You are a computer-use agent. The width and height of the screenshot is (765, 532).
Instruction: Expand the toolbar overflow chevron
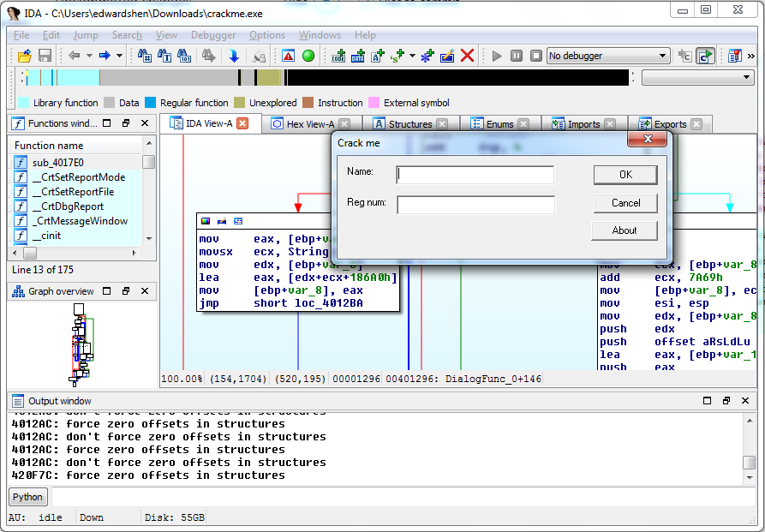[x=751, y=56]
